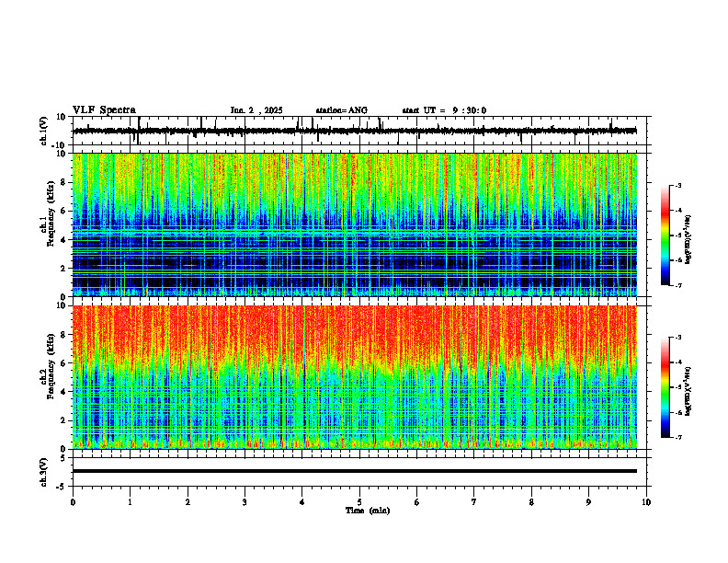Click time-axis tick label "6"

tap(417, 502)
